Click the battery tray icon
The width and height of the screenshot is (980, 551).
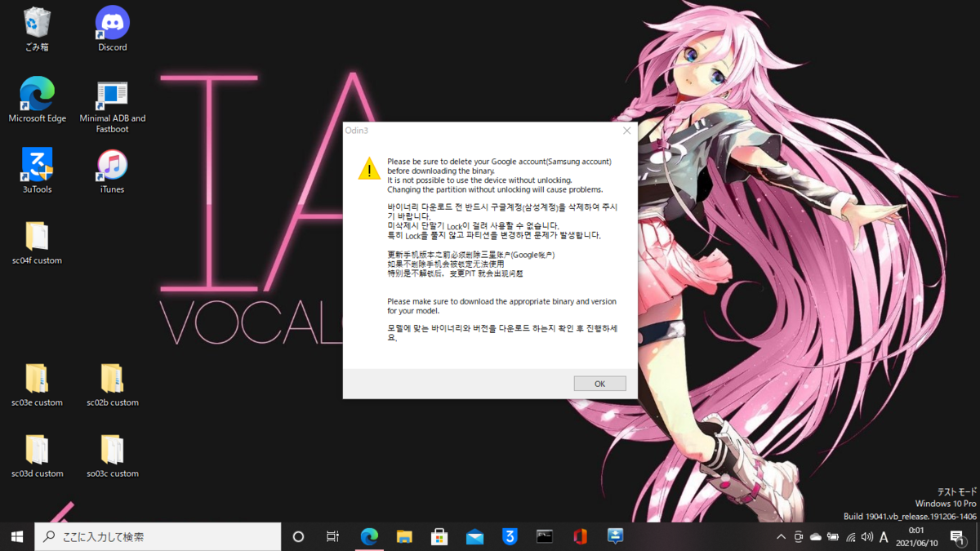(x=833, y=537)
